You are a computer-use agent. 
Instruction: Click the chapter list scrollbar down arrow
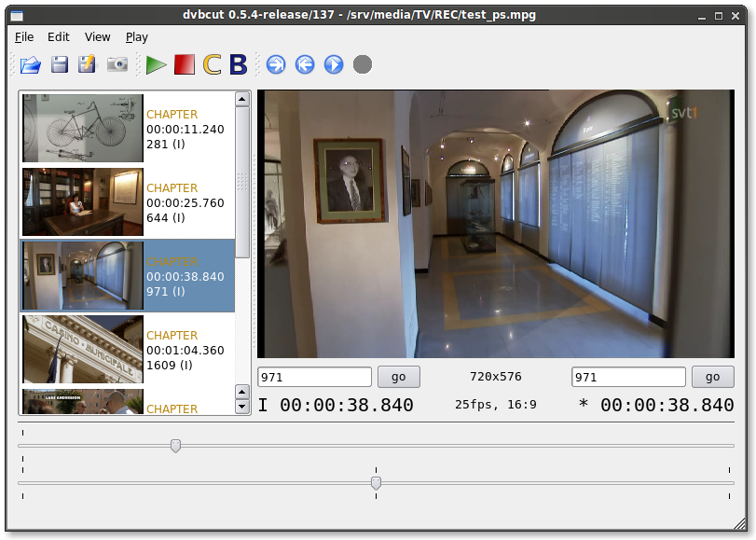coord(242,405)
